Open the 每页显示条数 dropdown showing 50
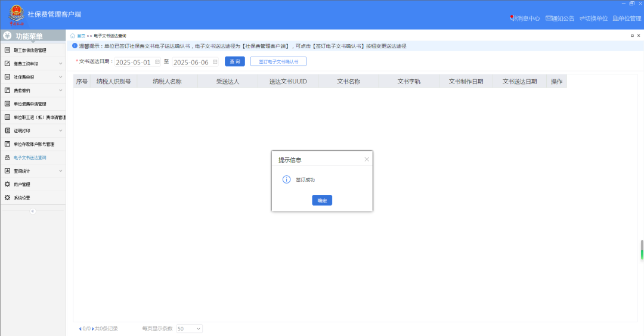The image size is (644, 336). click(189, 328)
